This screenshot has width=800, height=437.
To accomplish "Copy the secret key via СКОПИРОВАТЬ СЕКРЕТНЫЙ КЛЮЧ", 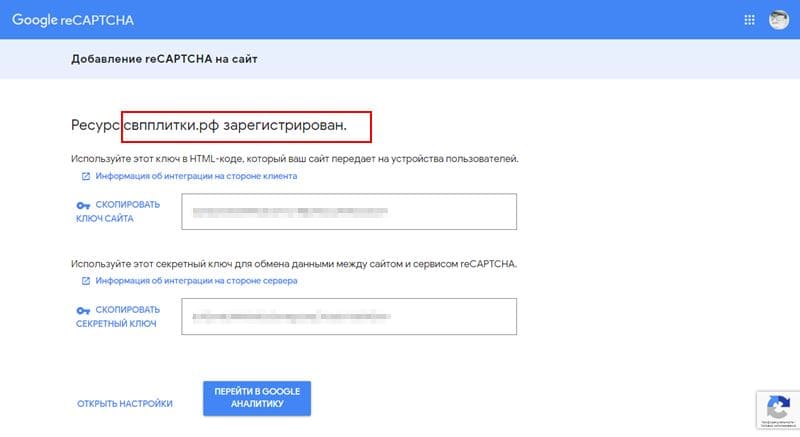I will coord(118,317).
